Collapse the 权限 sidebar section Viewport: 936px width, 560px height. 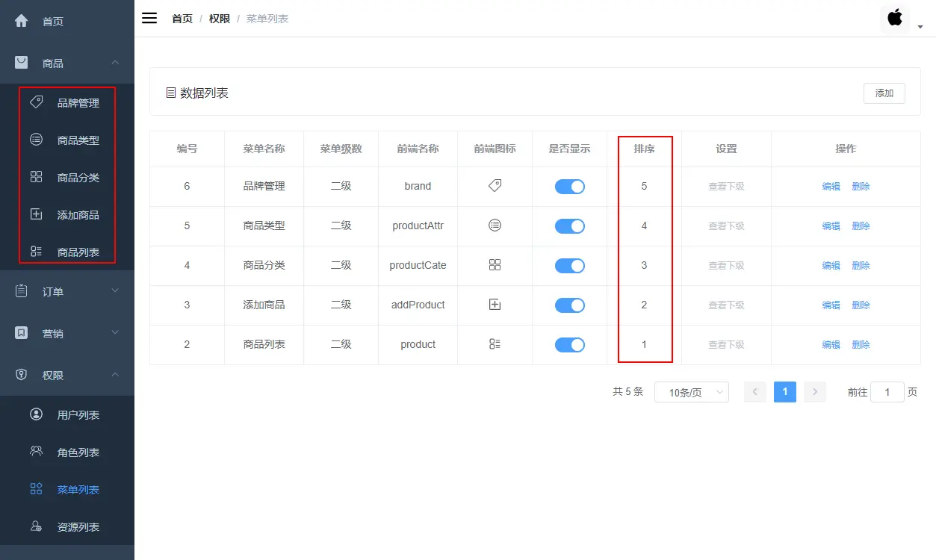pos(115,375)
